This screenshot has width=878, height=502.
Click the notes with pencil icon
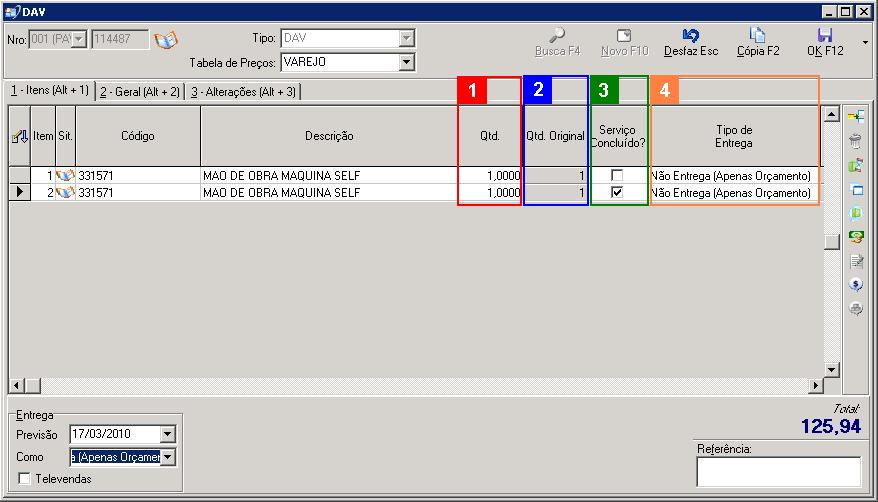point(856,261)
